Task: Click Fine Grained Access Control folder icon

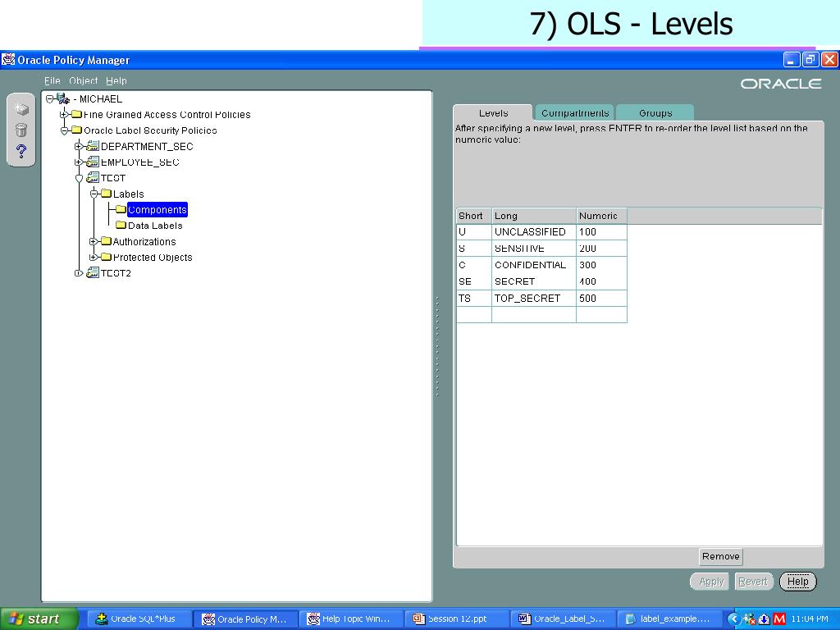Action: 76,114
